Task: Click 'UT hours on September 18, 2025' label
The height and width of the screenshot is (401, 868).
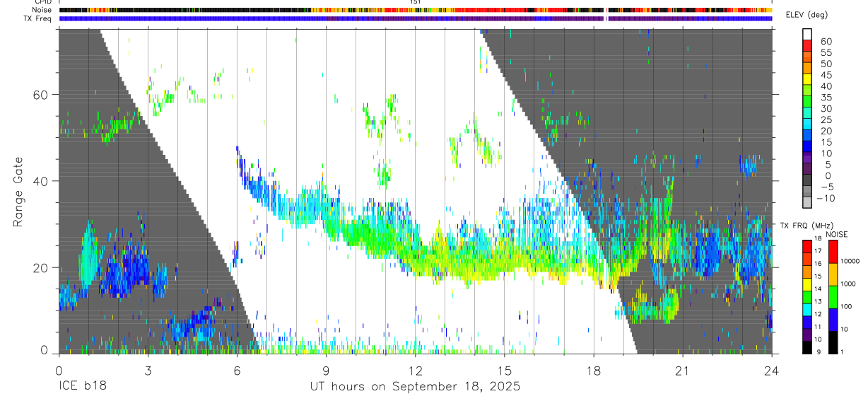Action: (415, 387)
